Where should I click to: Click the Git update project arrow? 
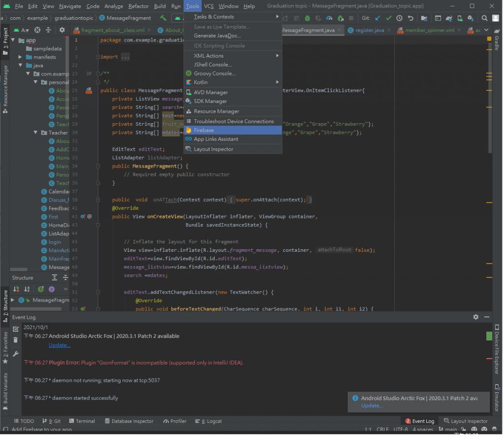coord(378,18)
